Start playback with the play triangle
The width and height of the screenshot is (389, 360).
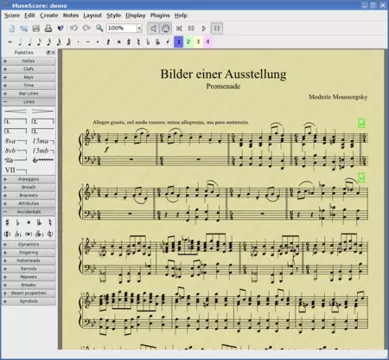(204, 28)
